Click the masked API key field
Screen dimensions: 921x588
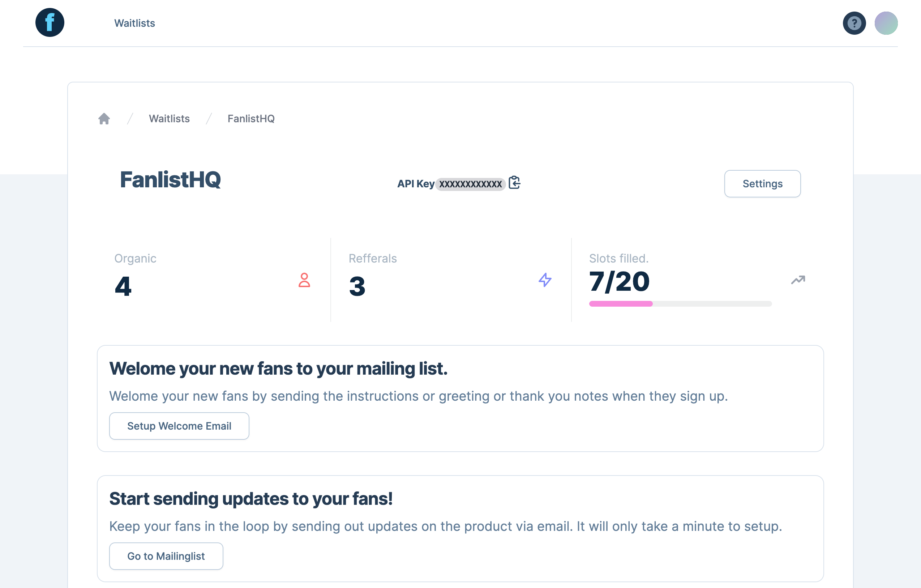coord(470,184)
